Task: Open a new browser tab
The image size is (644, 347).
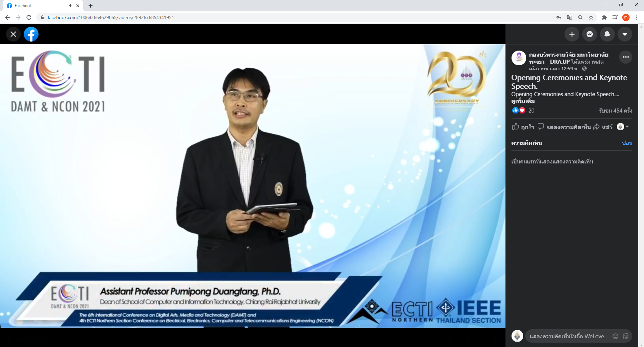Action: coord(91,6)
